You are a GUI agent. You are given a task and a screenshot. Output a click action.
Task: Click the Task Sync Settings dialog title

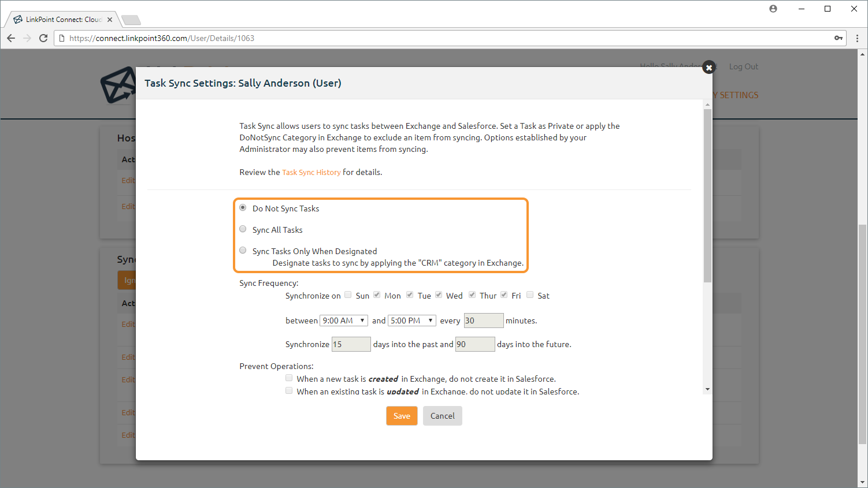243,83
